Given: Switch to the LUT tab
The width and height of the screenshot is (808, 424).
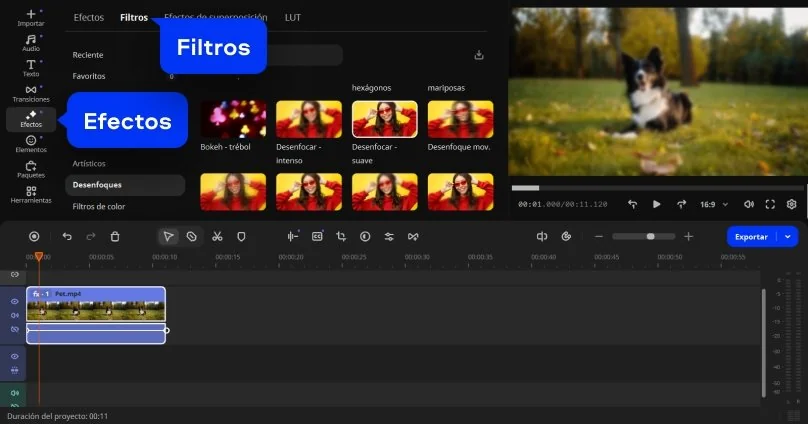Looking at the screenshot, I should (292, 17).
